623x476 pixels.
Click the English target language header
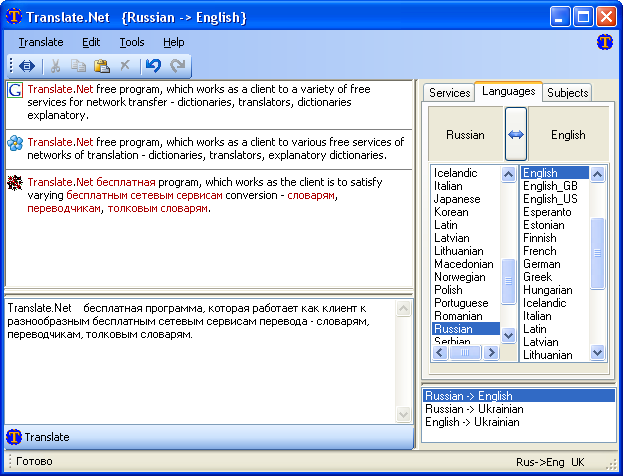[568, 135]
